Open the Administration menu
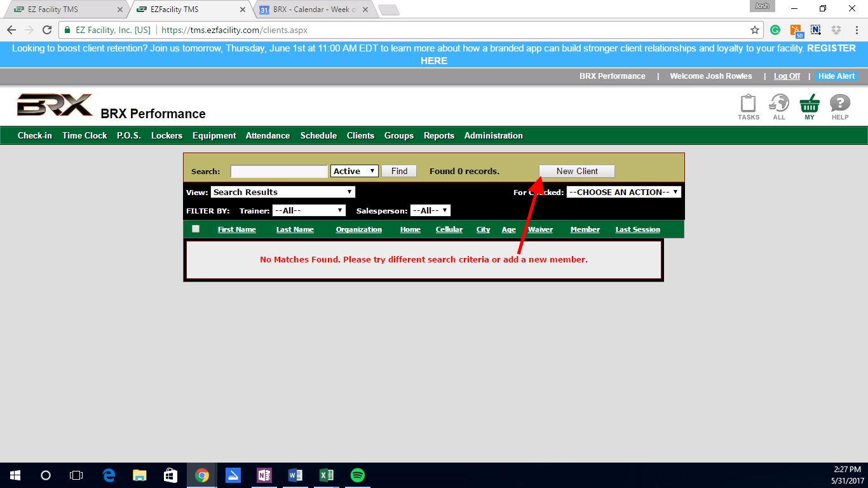This screenshot has width=868, height=488. coord(493,135)
